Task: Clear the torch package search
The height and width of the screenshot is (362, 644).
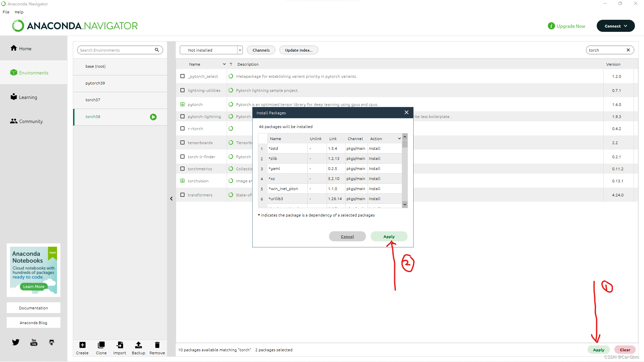Action: click(x=628, y=50)
